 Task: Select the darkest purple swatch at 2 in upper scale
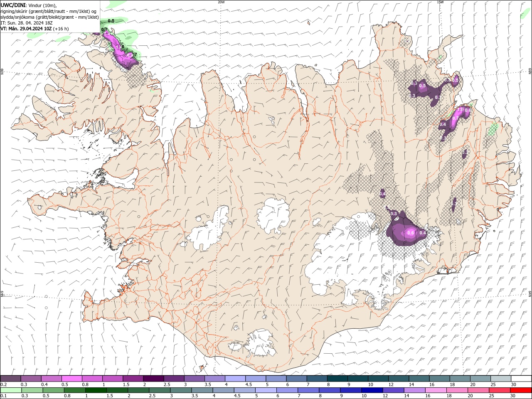153,379
